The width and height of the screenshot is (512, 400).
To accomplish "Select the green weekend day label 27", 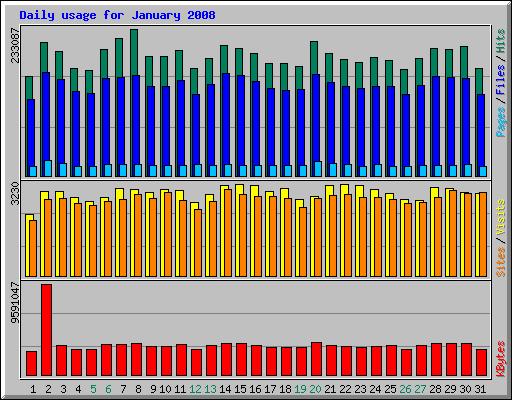I will pos(420,389).
